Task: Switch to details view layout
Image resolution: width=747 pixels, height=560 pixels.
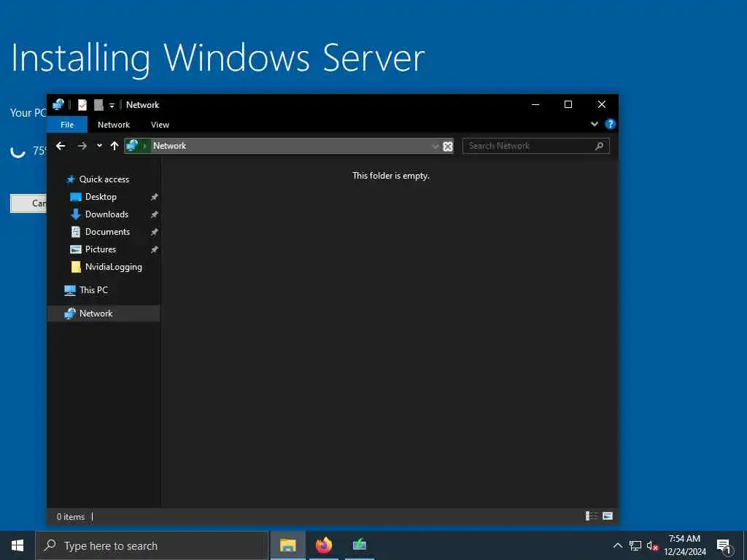Action: [x=591, y=516]
